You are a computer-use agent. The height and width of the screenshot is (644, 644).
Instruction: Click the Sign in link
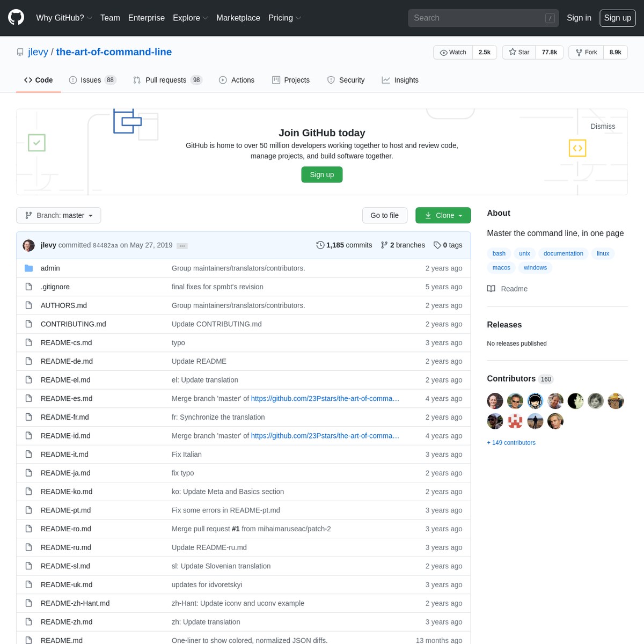click(x=579, y=18)
